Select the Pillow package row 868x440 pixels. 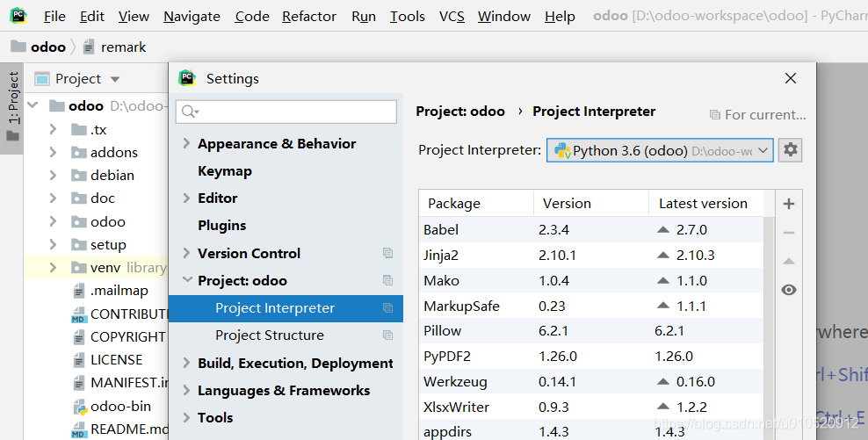591,331
